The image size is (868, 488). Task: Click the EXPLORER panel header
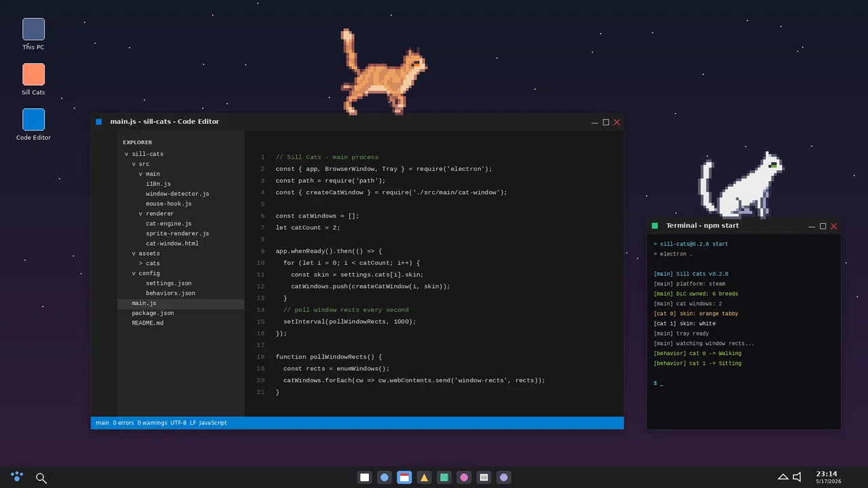pos(138,142)
